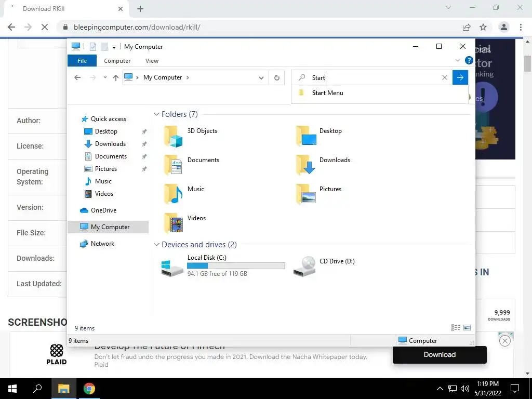Switch to large icons view layout
532x399 pixels.
(467, 327)
